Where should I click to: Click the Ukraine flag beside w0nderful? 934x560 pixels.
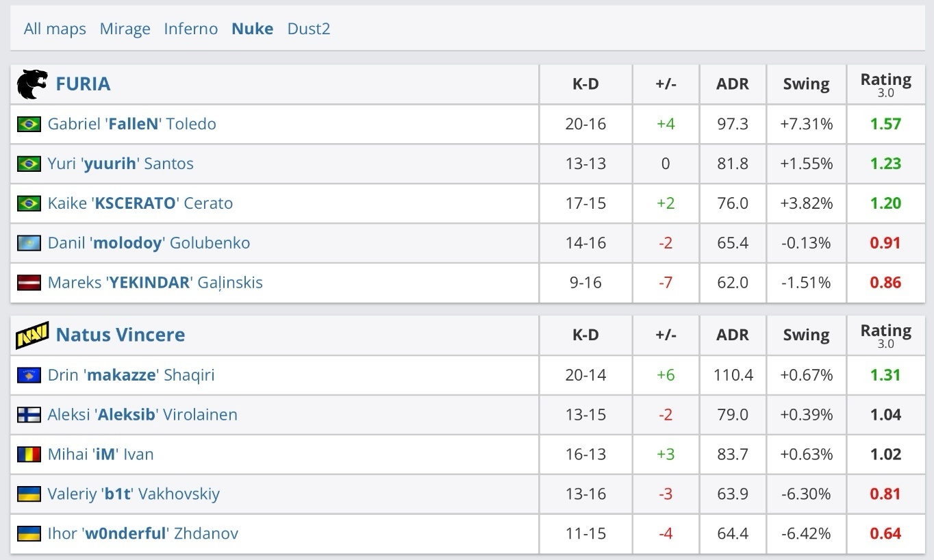pyautogui.click(x=29, y=534)
